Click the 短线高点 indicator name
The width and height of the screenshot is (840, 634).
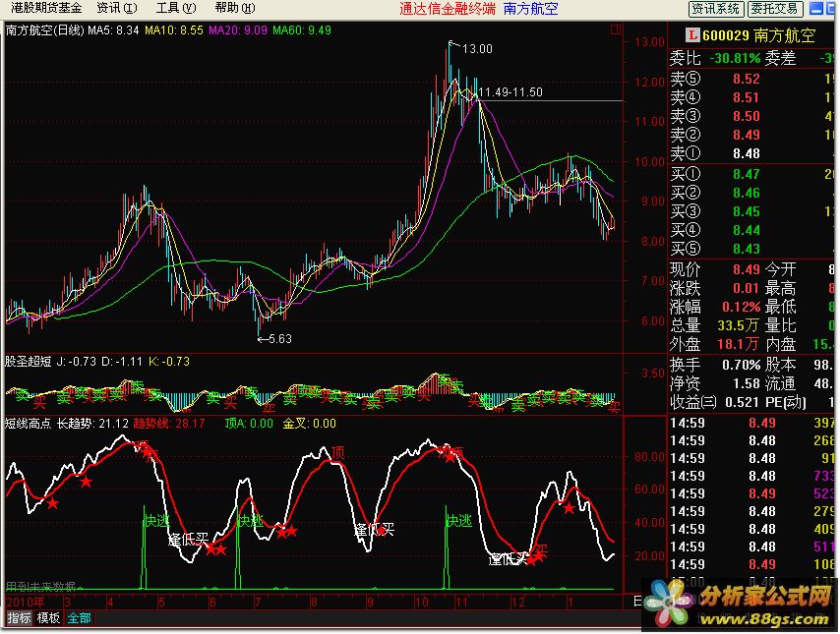[28, 424]
